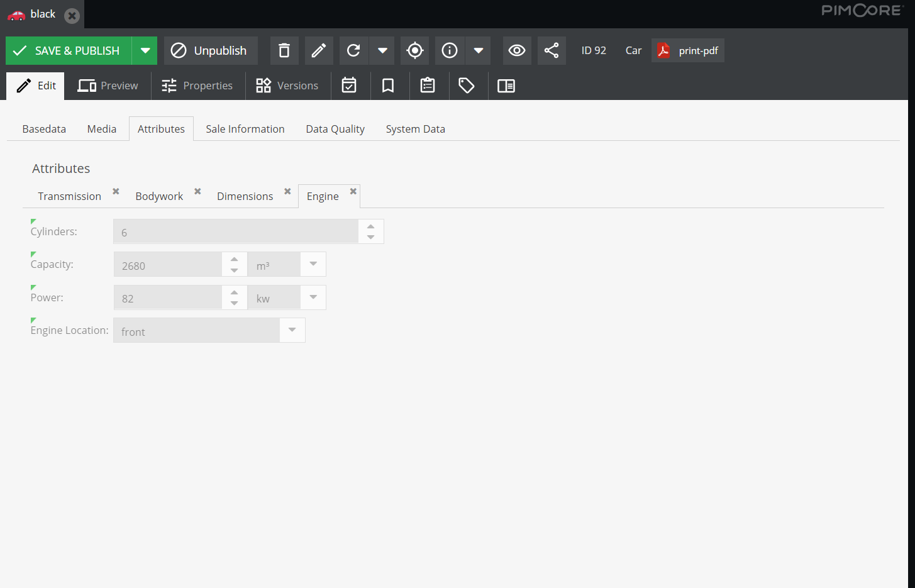915x588 pixels.
Task: Click the red car icon on black tab
Action: 16,15
